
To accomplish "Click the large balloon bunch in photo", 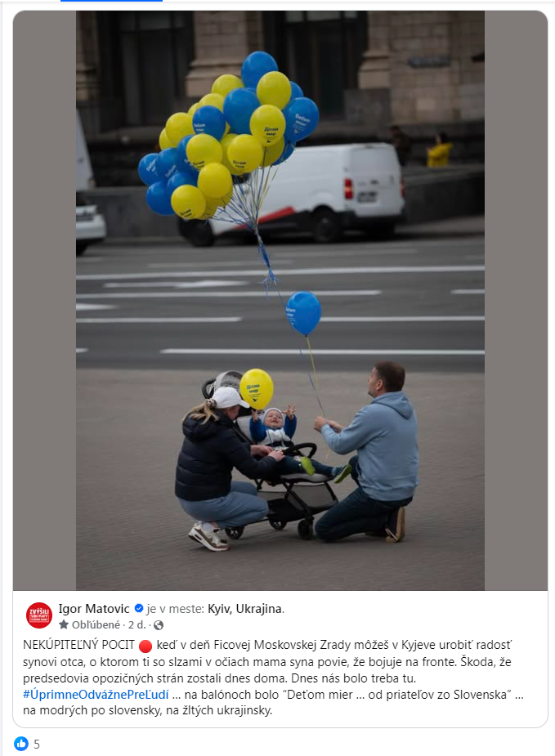I will click(x=228, y=136).
